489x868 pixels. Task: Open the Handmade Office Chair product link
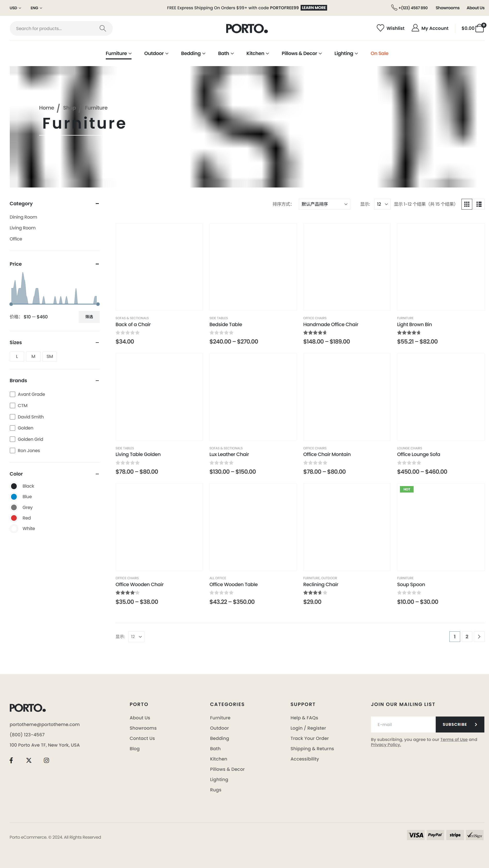[x=330, y=324]
